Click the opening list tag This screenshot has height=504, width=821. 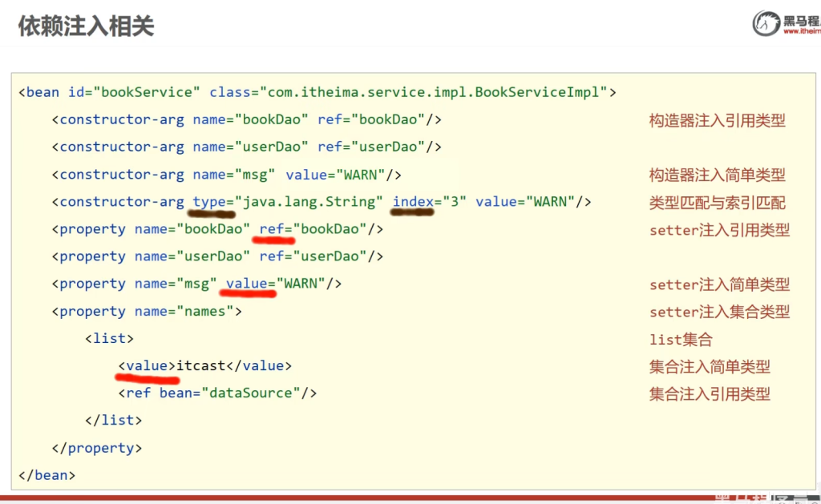[x=109, y=339]
